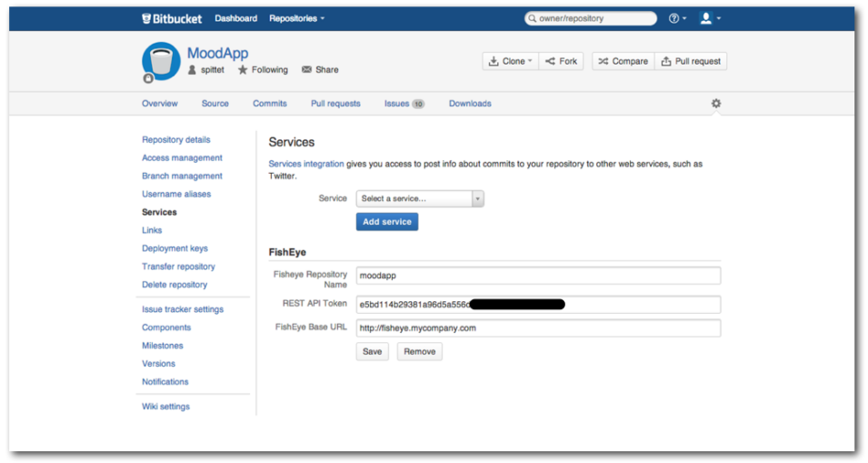
Task: Click the Add service button
Action: 387,222
